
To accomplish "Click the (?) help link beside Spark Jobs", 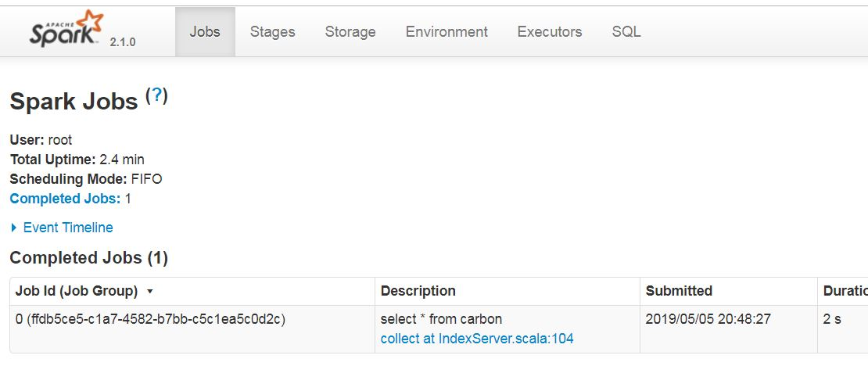I will [156, 95].
